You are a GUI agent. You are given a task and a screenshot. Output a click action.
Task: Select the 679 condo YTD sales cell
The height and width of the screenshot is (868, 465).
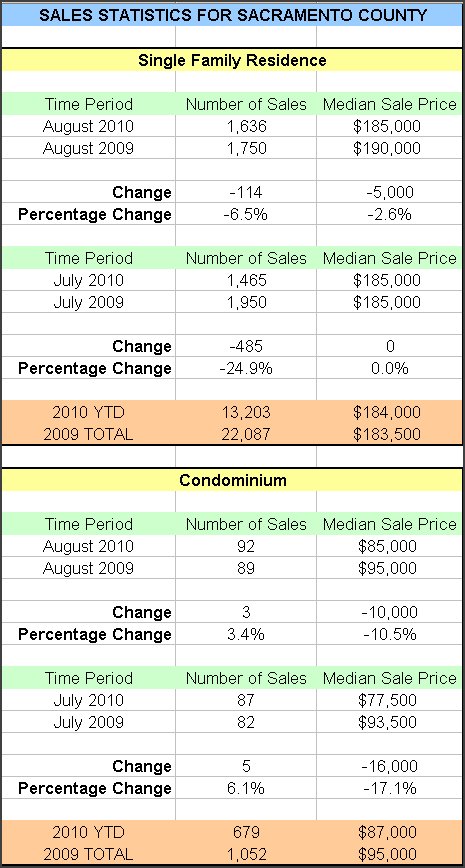pyautogui.click(x=246, y=832)
